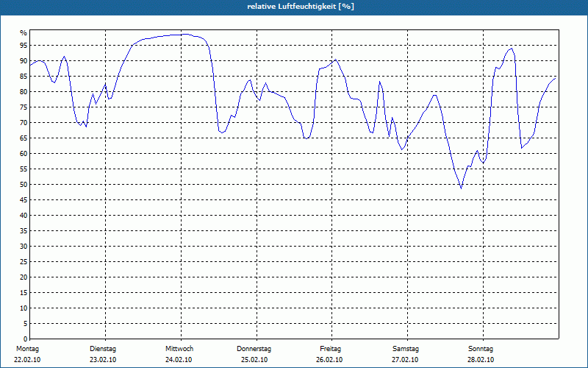The width and height of the screenshot is (588, 368).
Task: Click the y-axis value 75
Action: click(x=24, y=107)
